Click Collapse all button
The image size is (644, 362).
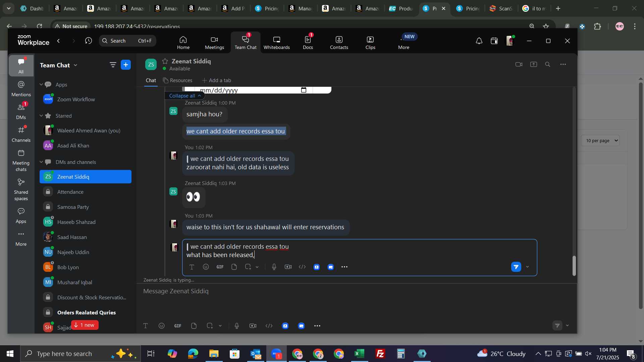pyautogui.click(x=185, y=96)
